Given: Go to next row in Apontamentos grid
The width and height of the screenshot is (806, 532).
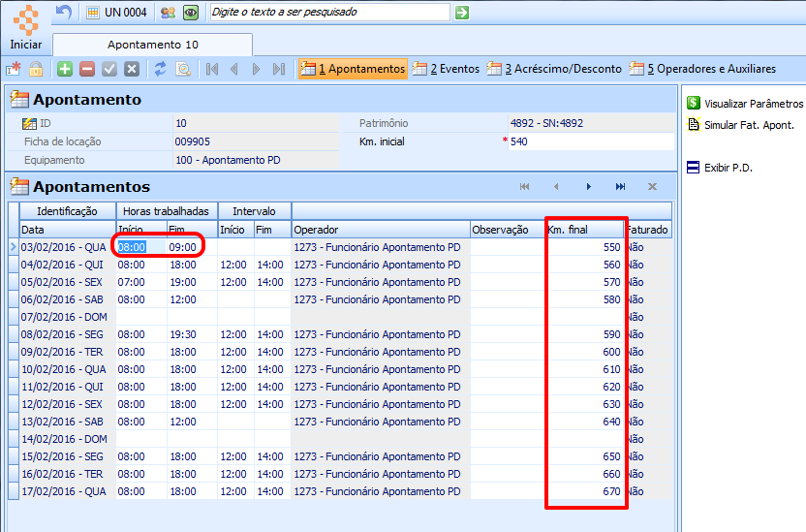Looking at the screenshot, I should [x=589, y=187].
